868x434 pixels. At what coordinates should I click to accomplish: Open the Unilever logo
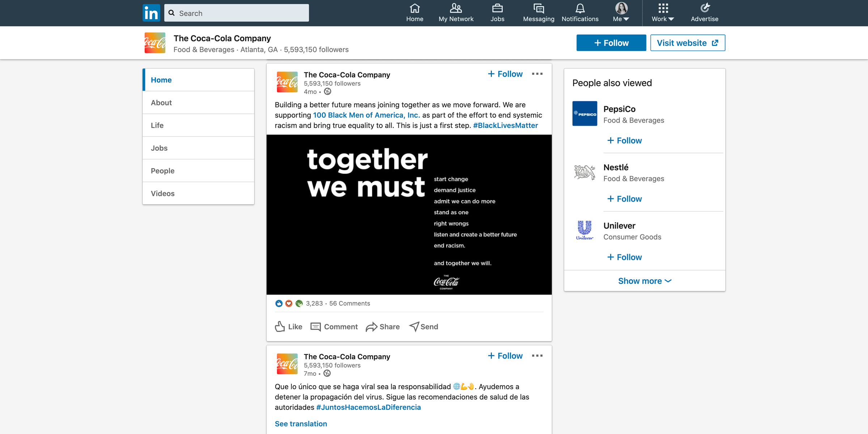click(585, 230)
